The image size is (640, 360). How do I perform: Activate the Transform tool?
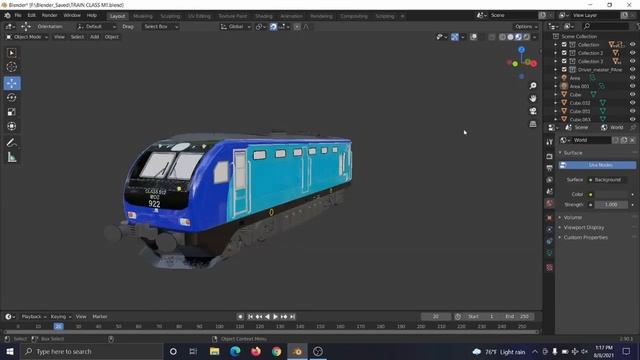point(11,126)
